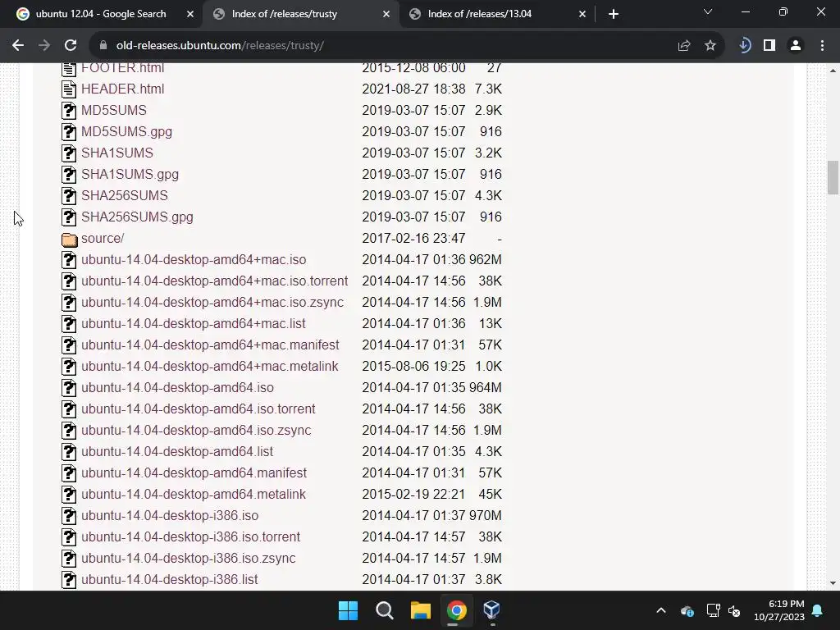The height and width of the screenshot is (630, 840).
Task: Switch to Index of /releases/13.04 tab
Action: (x=479, y=14)
